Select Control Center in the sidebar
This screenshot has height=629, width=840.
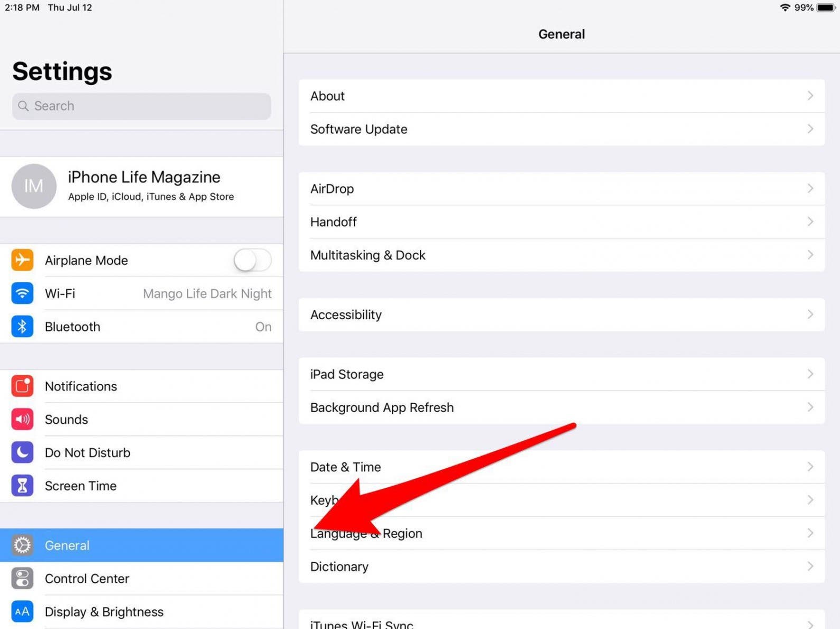[x=142, y=578]
